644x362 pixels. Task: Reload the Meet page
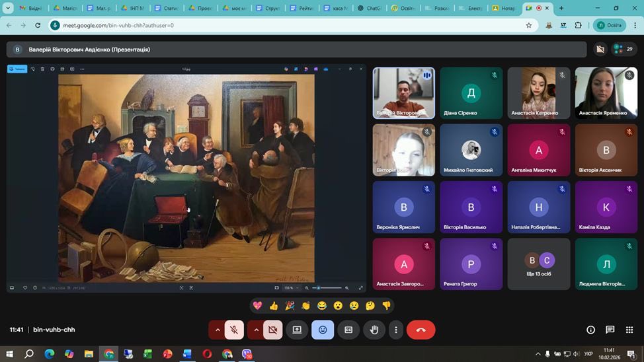[38, 26]
